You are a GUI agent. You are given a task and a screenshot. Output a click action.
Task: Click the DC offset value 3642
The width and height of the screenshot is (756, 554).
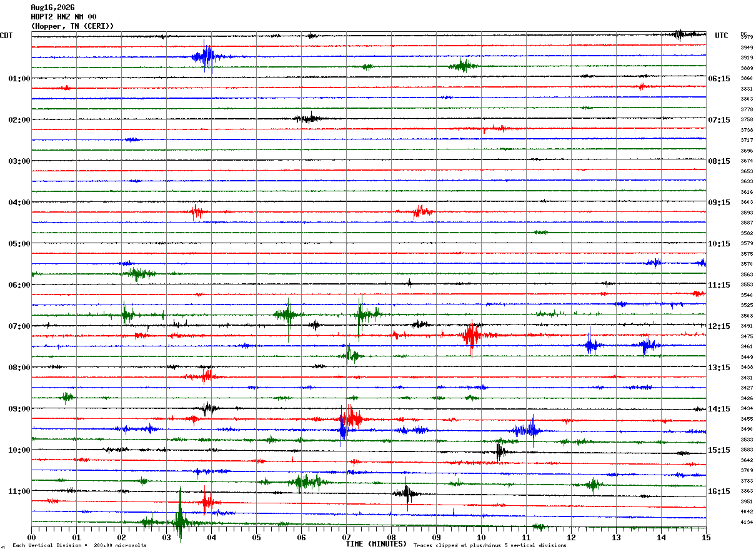point(747,460)
